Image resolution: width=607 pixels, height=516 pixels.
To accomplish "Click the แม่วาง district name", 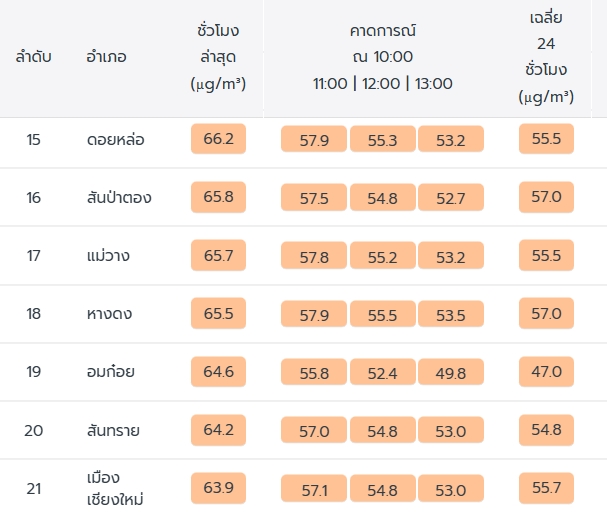I will pos(109,255).
